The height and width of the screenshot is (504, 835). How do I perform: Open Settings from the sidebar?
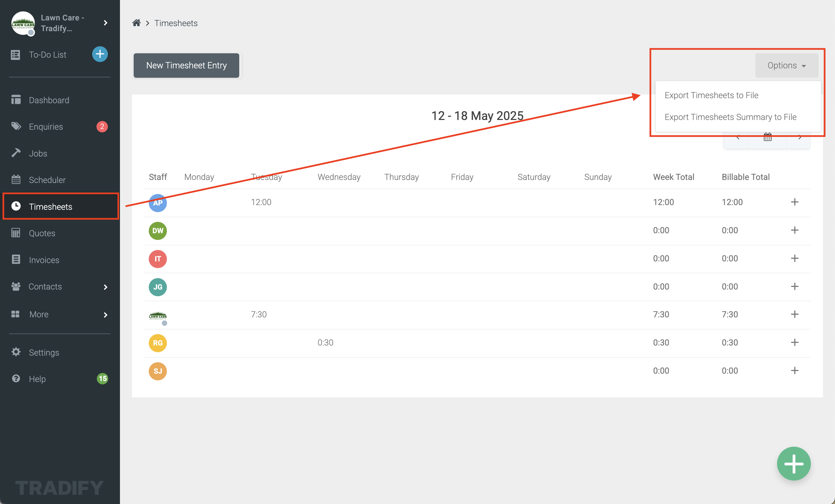(x=44, y=352)
